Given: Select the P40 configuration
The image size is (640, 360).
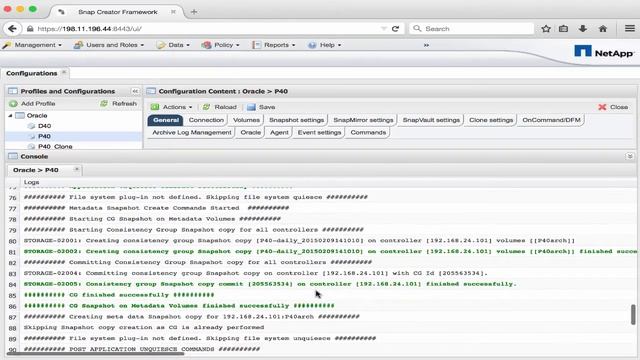Looking at the screenshot, I should [x=44, y=136].
